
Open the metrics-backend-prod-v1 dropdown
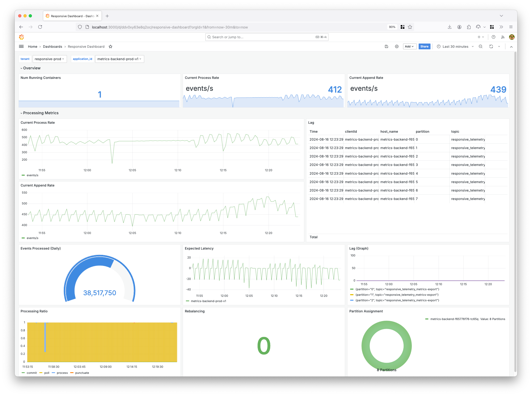pos(119,59)
